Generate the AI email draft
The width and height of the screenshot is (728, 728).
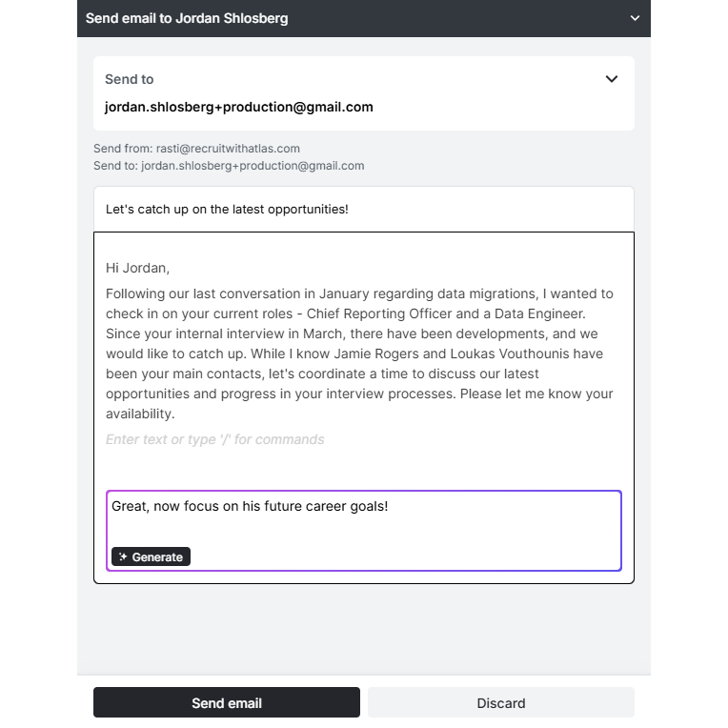tap(151, 556)
